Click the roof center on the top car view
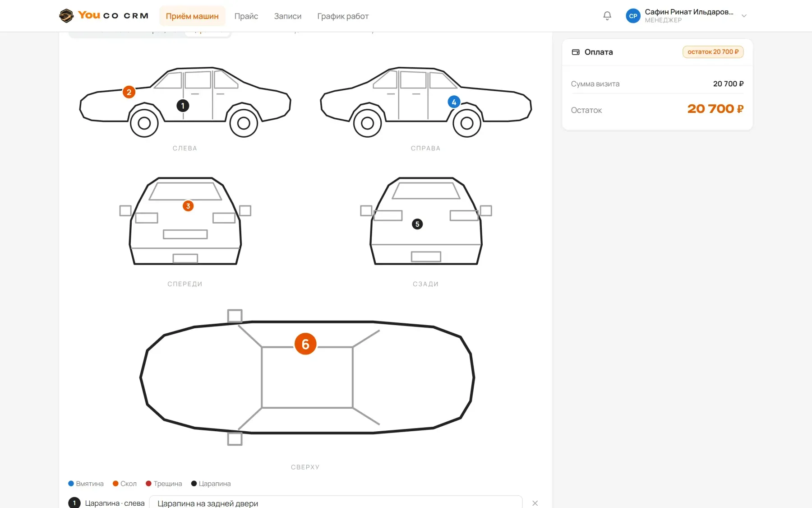Viewport: 812px width, 508px height. tap(307, 378)
